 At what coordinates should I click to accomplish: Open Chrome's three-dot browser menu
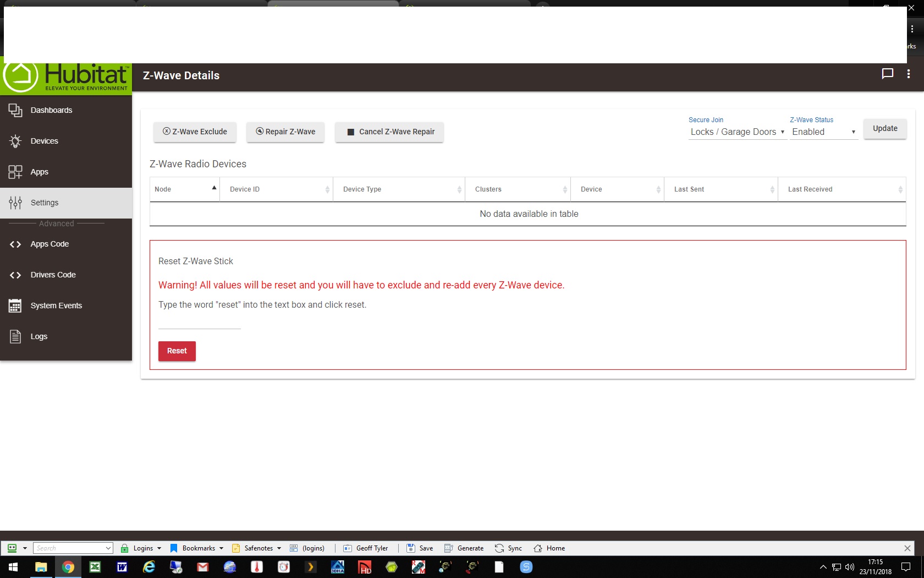pyautogui.click(x=912, y=29)
